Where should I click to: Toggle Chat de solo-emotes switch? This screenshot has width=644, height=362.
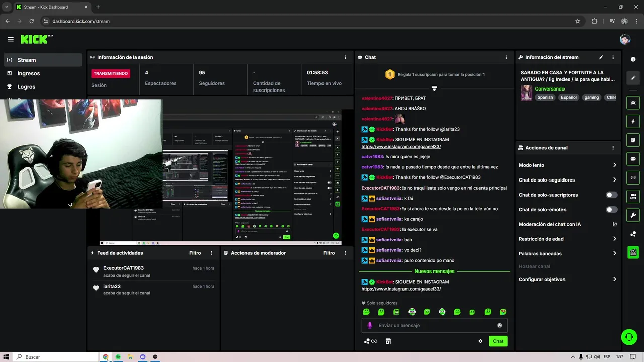point(611,210)
